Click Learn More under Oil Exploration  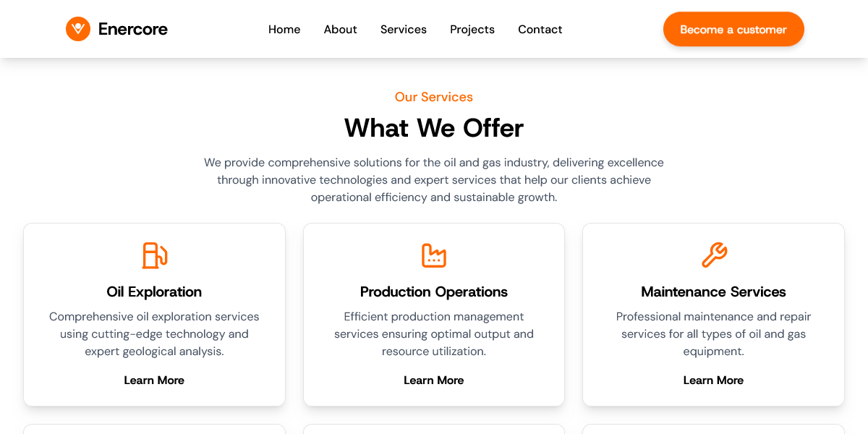(154, 380)
